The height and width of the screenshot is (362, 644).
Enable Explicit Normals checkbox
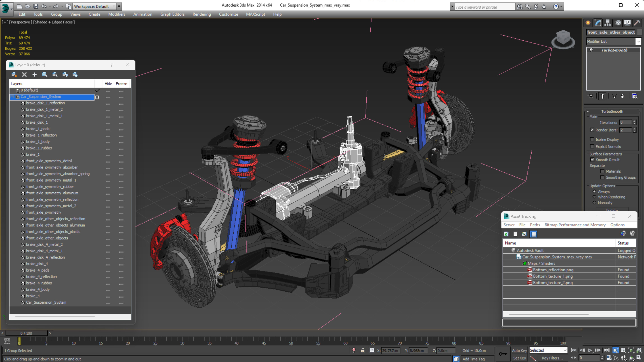pyautogui.click(x=592, y=146)
